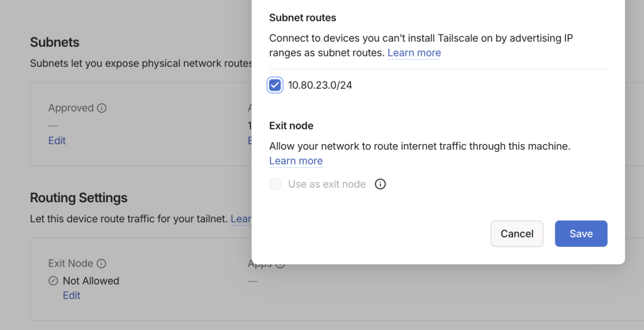Click the Exit node heading in dialog
Viewport: 644px width, 330px height.
(291, 126)
